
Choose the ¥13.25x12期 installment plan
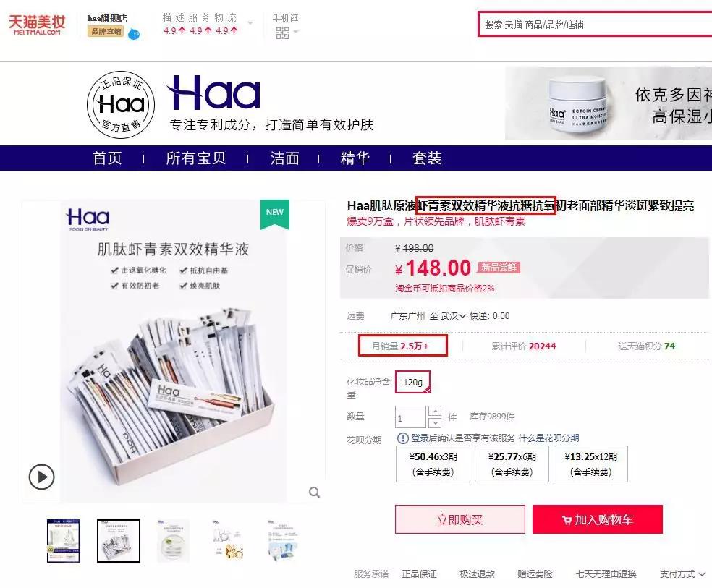[590, 464]
